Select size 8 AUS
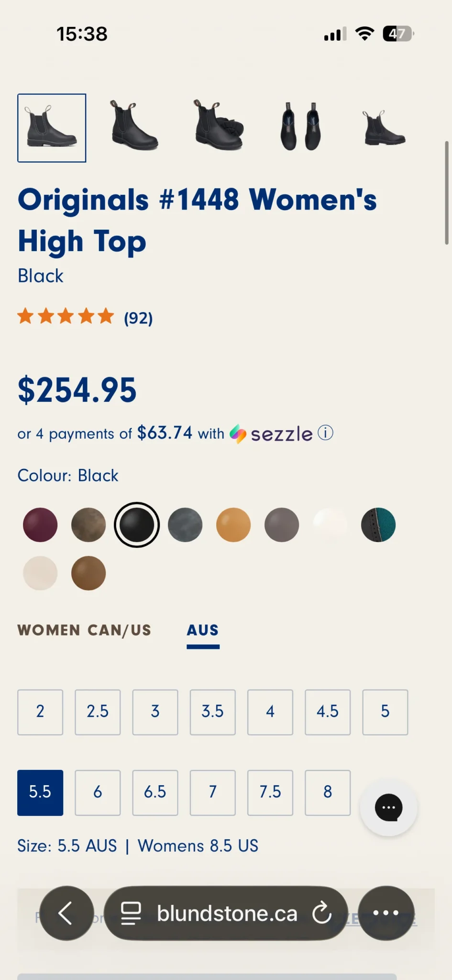The width and height of the screenshot is (452, 980). point(328,792)
